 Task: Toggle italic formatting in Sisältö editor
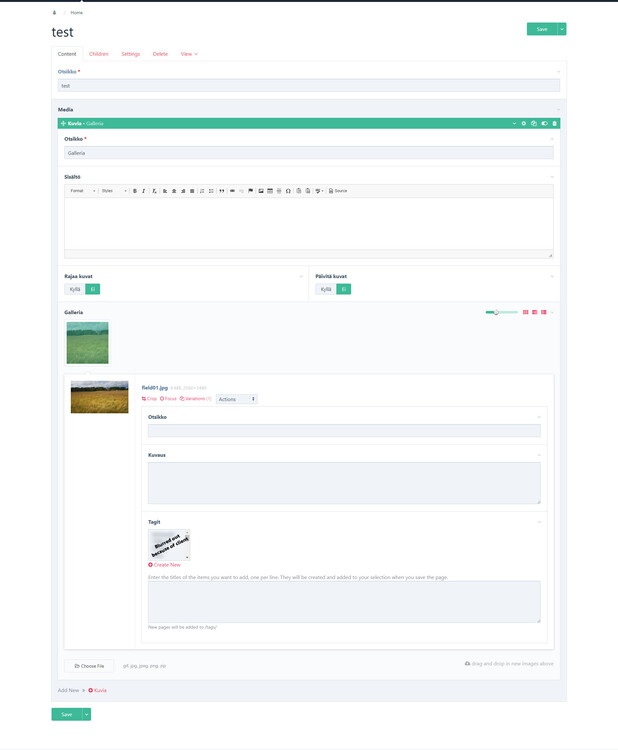click(144, 190)
